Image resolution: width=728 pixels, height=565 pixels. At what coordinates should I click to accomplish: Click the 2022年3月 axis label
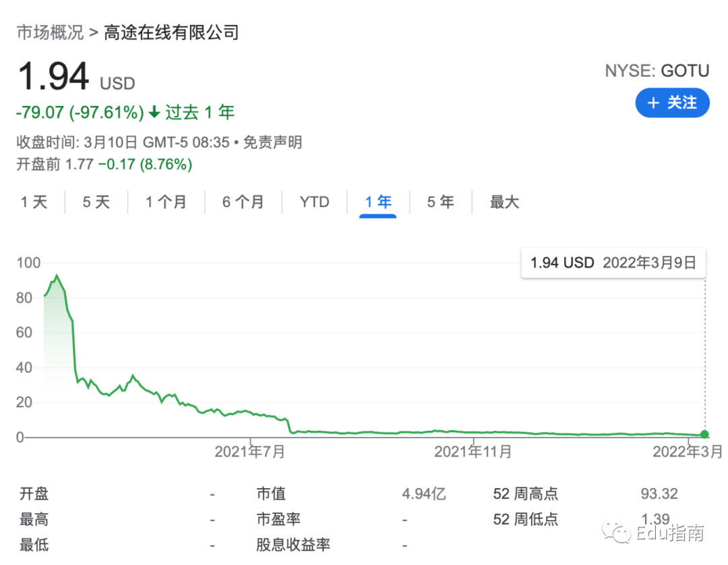tap(688, 451)
